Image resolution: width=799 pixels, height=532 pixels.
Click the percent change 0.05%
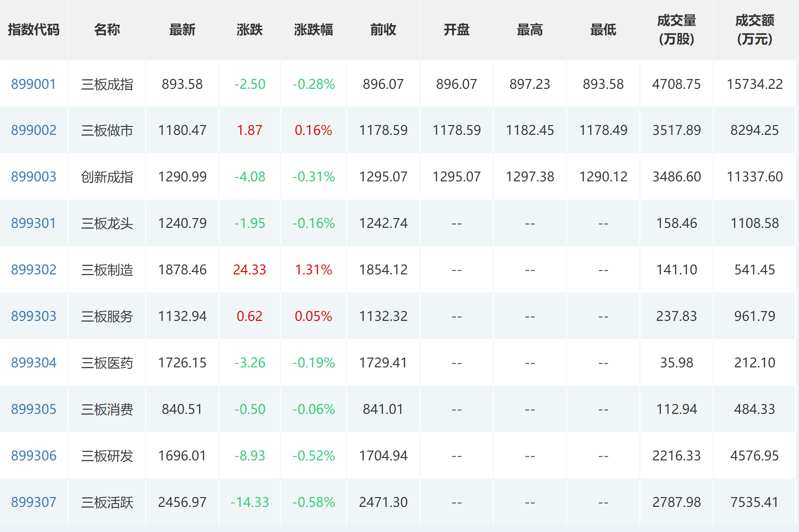[x=313, y=316]
